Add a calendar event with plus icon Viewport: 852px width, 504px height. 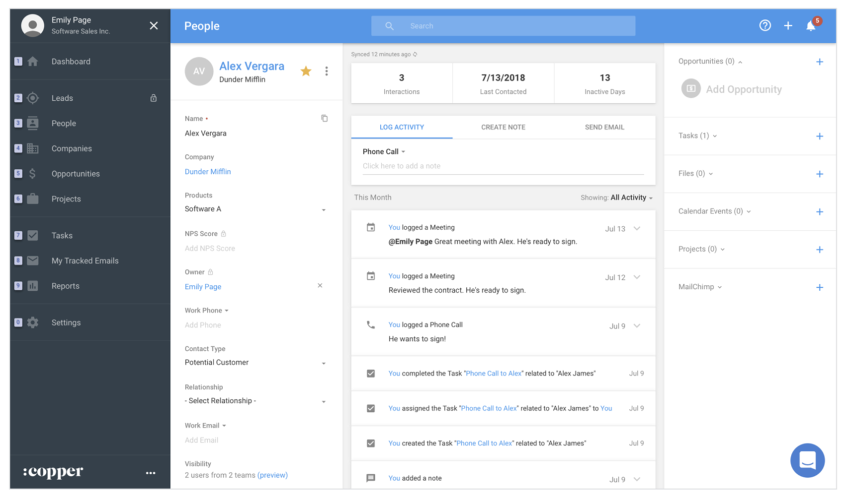pos(819,212)
